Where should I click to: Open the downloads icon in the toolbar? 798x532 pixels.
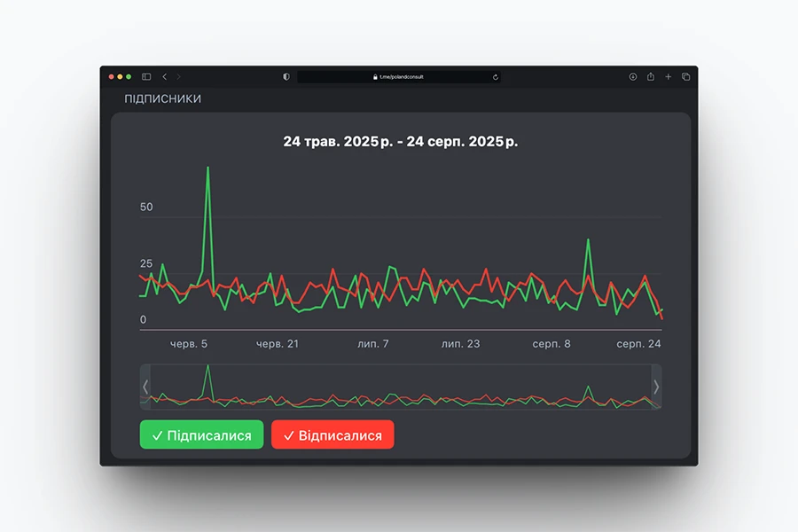(x=633, y=77)
